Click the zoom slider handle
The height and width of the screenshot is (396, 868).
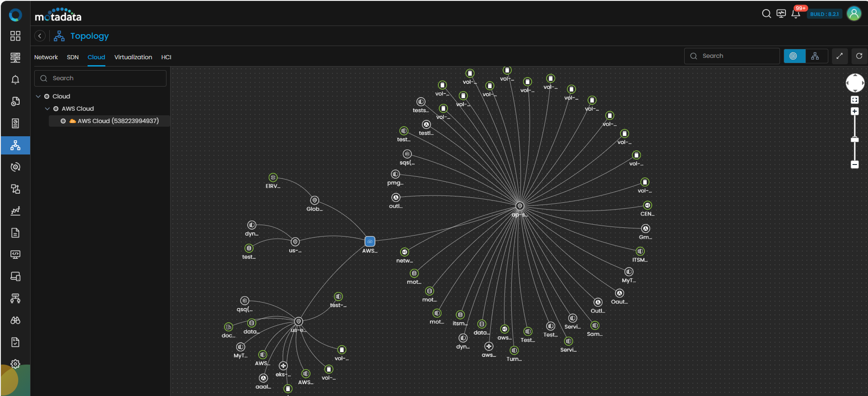pyautogui.click(x=855, y=139)
